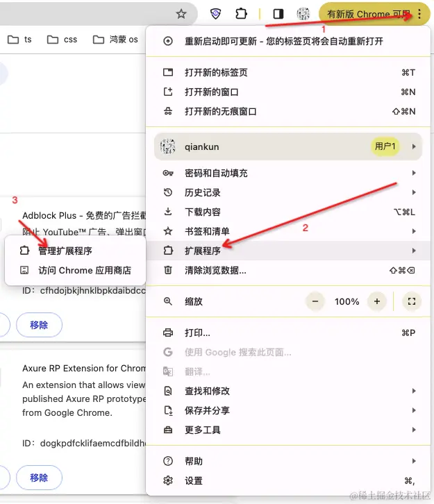Select 访问 Chrome 应用商店 in submenu

(x=75, y=270)
